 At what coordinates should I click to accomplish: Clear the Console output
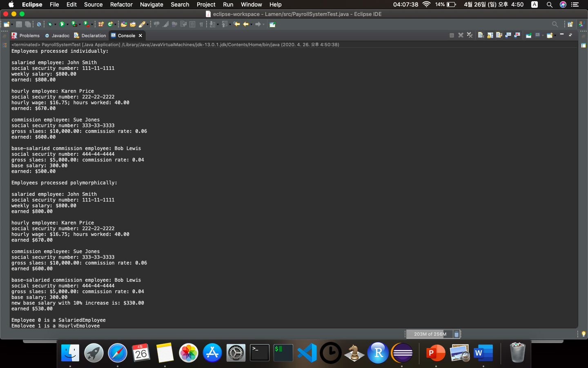(x=481, y=35)
